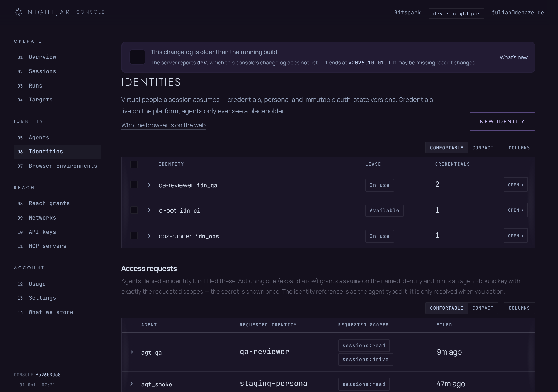The height and width of the screenshot is (392, 558).
Task: Check the ops-runner row checkbox
Action: pos(134,236)
